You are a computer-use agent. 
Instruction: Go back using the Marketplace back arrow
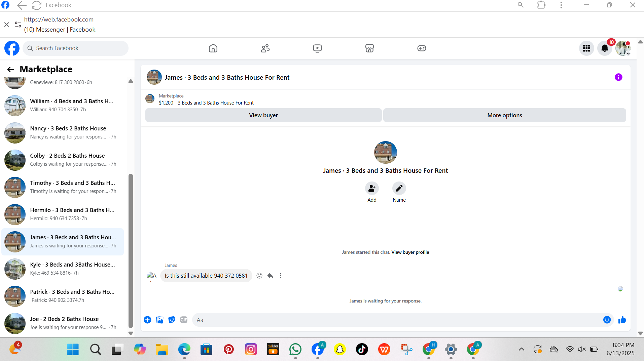(x=10, y=69)
